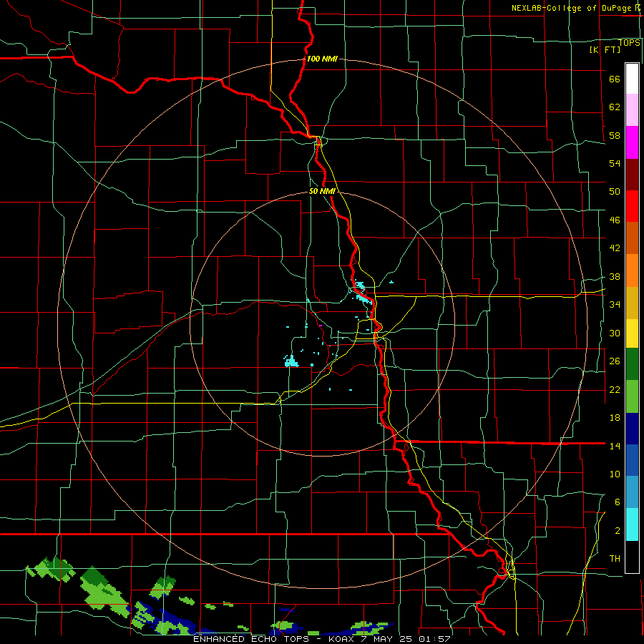Click the dark red 54 kft swatch
Image resolution: width=644 pixels, height=644 pixels.
pos(632,174)
